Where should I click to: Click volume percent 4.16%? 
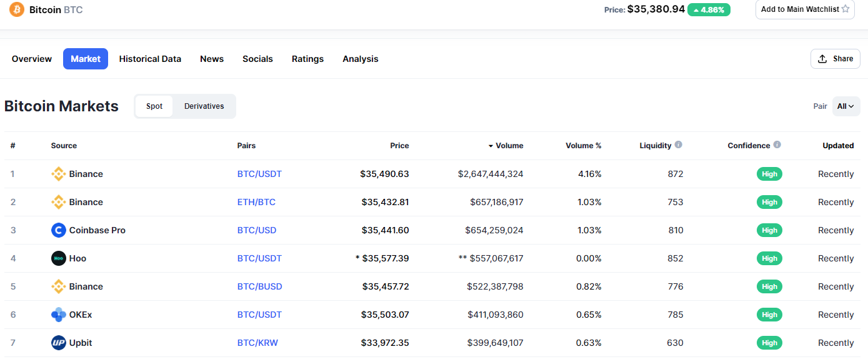pos(590,174)
